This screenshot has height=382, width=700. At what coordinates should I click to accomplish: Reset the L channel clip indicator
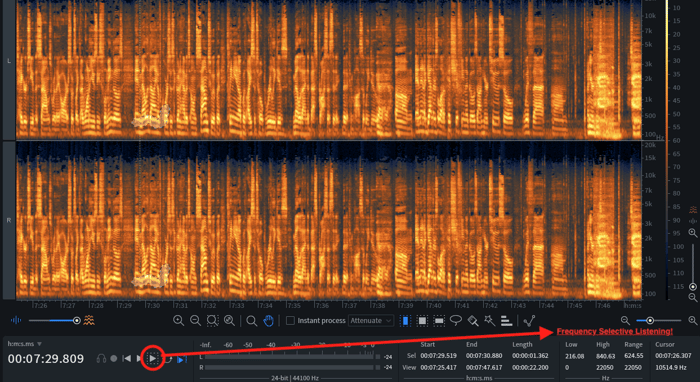[x=378, y=357]
